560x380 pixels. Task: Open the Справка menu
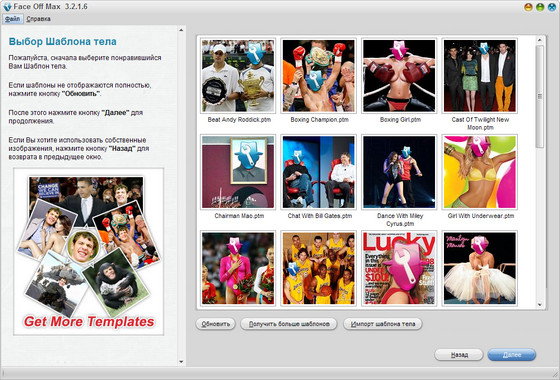click(x=38, y=19)
